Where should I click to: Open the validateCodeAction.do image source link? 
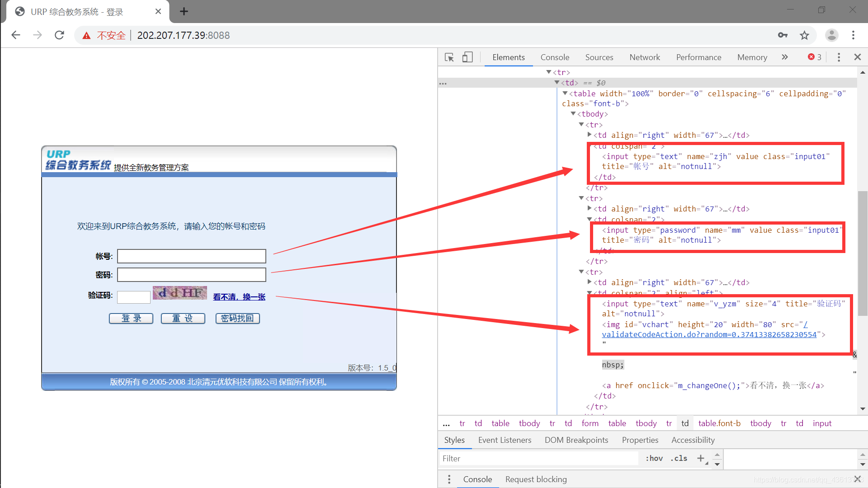pyautogui.click(x=709, y=334)
